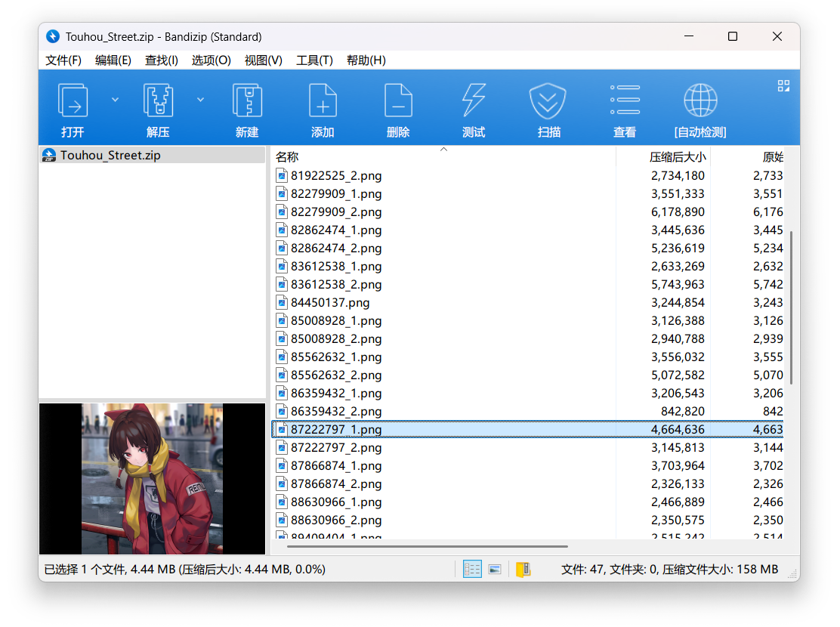Click the 扫描 (Scan) shield icon
Image resolution: width=840 pixels, height=627 pixels.
click(548, 102)
